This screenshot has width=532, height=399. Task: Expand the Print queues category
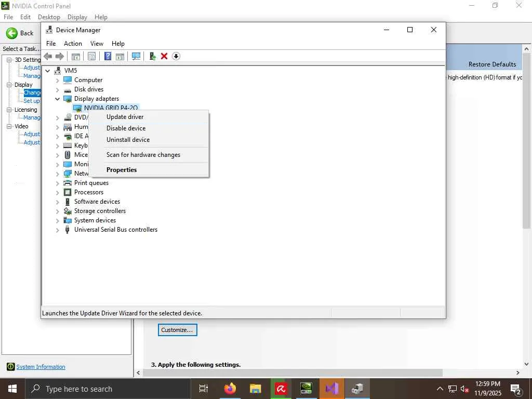pyautogui.click(x=57, y=183)
